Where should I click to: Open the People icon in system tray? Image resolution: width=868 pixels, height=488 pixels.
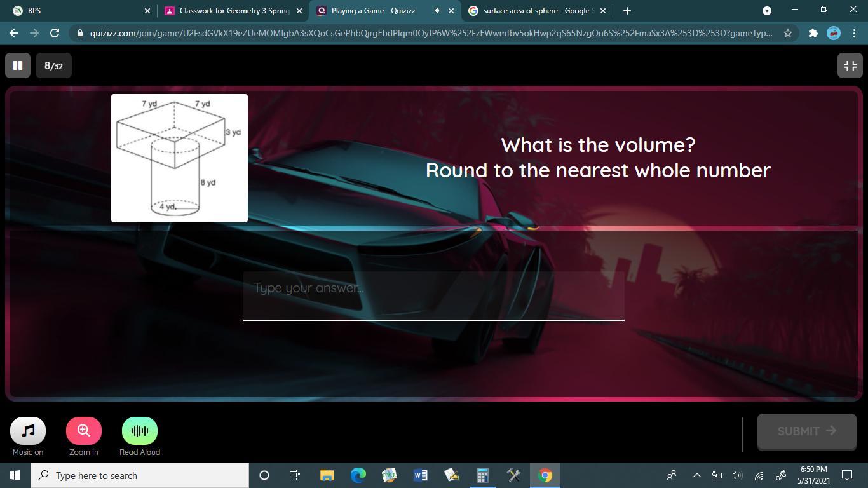pos(671,475)
